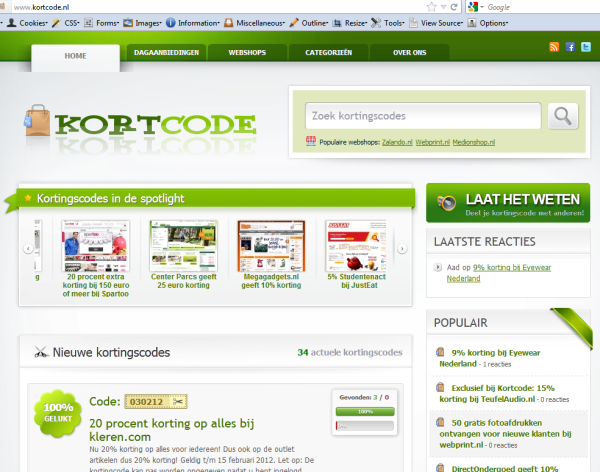Open the Resize toolbar menu
This screenshot has height=472, width=600.
click(x=350, y=23)
